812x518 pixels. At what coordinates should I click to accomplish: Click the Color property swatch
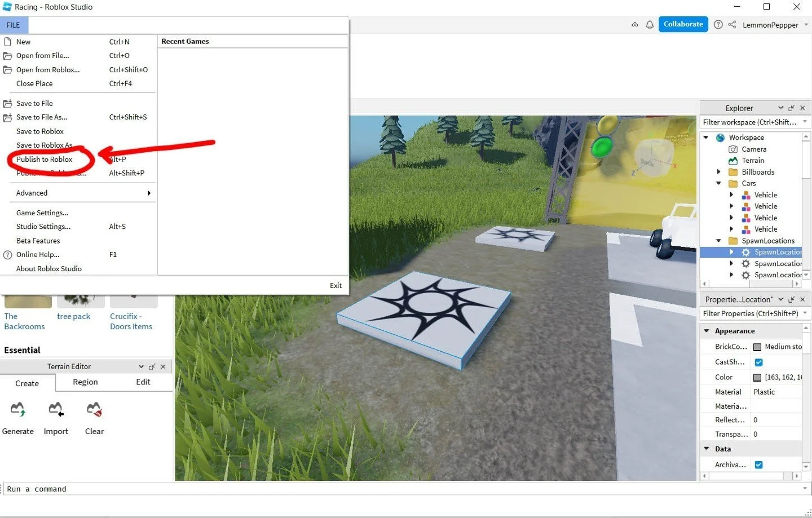coord(757,378)
